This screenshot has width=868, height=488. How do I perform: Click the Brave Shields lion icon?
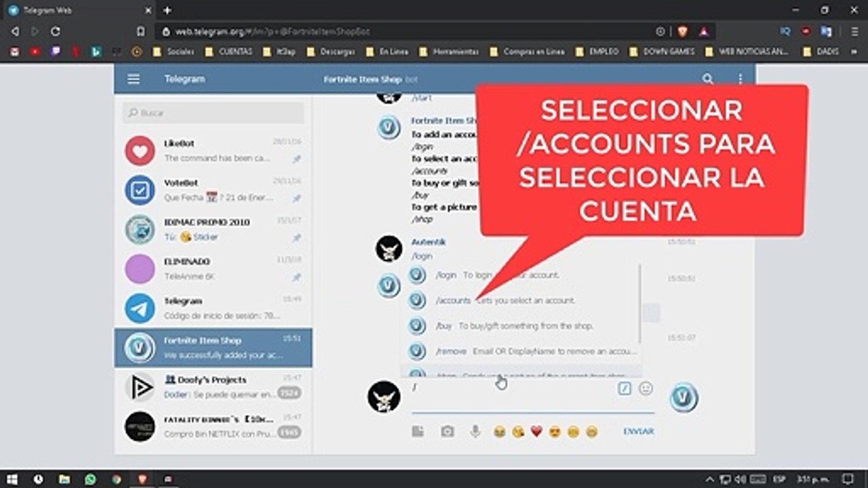coord(682,31)
